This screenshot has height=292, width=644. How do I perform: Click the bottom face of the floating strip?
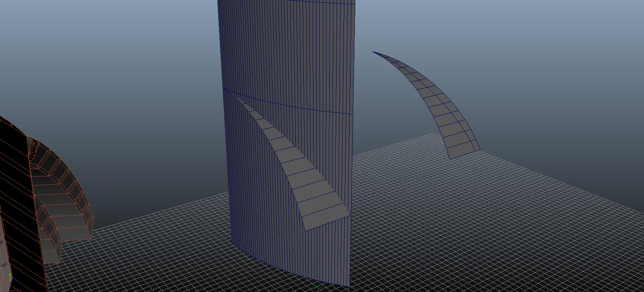point(464,150)
